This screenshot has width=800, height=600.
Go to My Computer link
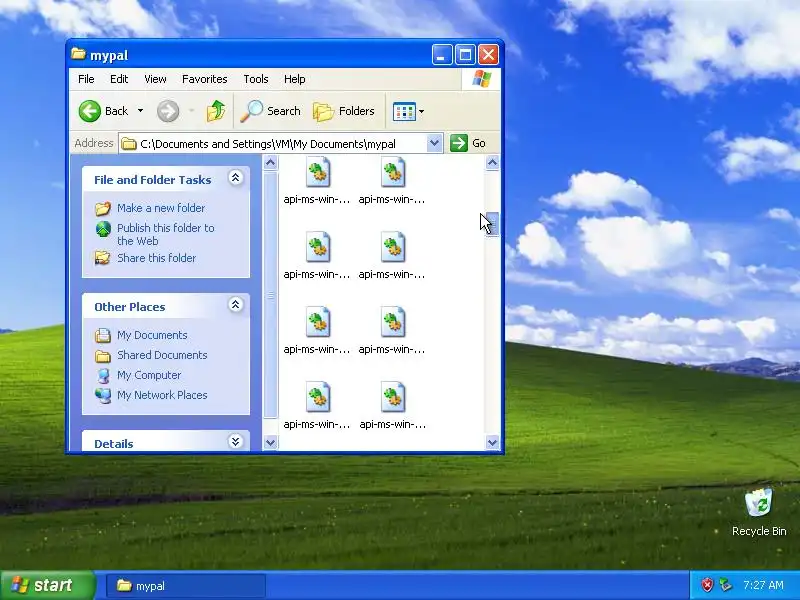point(149,375)
